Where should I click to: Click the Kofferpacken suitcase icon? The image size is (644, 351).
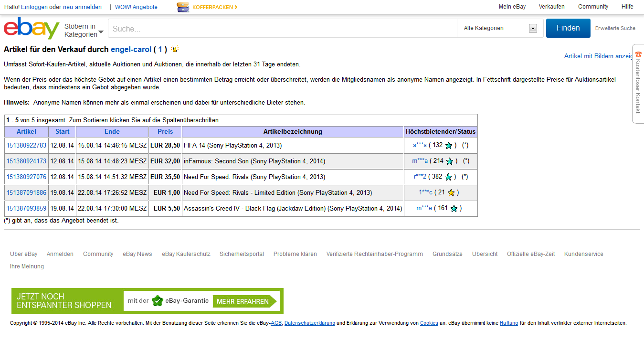[x=183, y=7]
